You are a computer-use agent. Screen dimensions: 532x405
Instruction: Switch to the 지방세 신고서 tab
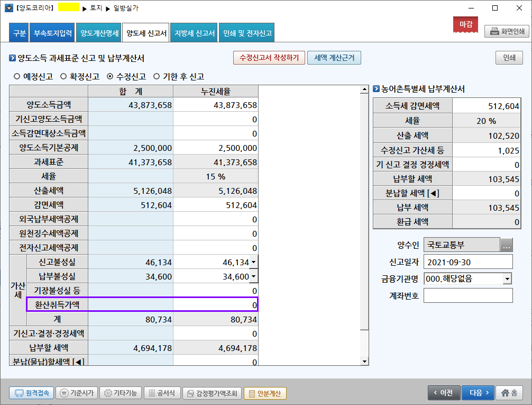pyautogui.click(x=194, y=33)
